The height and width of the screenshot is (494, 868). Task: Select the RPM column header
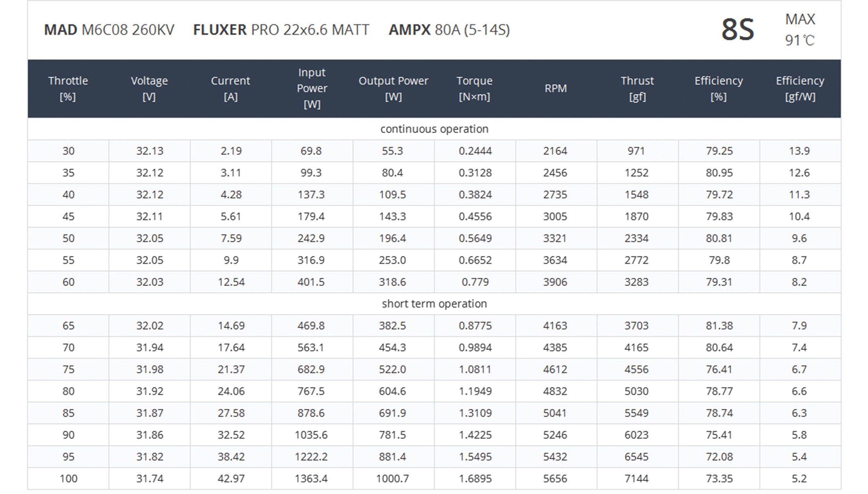click(556, 88)
